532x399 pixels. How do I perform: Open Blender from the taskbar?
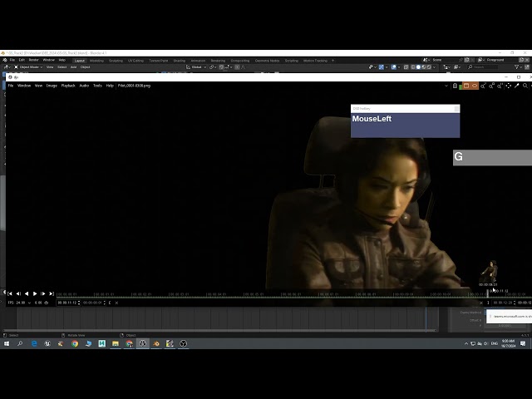tap(156, 343)
